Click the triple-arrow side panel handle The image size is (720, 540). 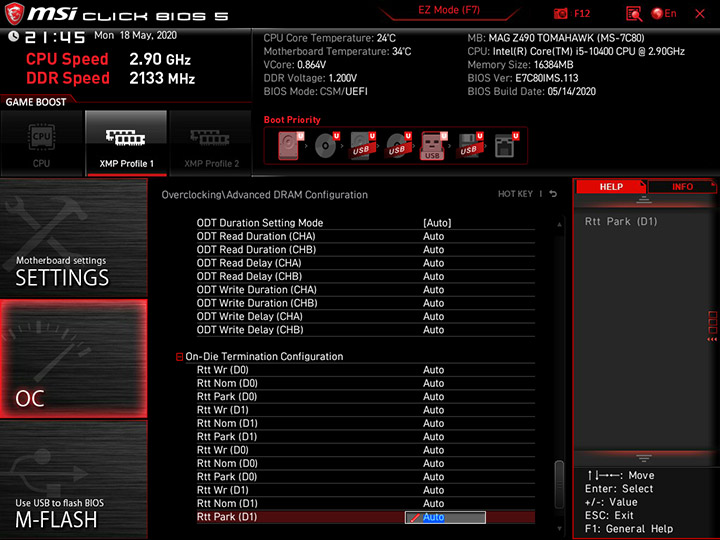[712, 339]
